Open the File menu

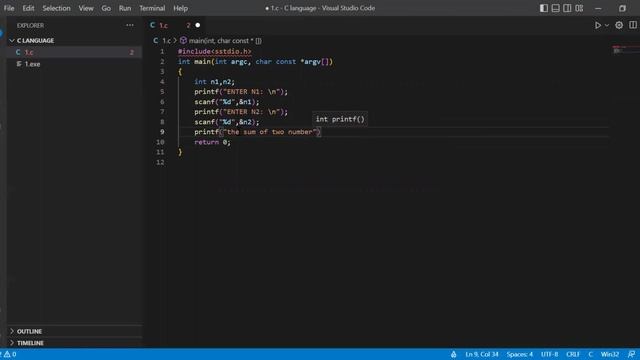[x=9, y=8]
